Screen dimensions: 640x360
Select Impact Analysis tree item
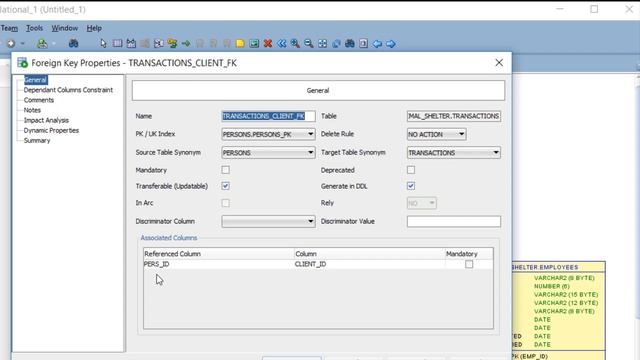(x=46, y=120)
